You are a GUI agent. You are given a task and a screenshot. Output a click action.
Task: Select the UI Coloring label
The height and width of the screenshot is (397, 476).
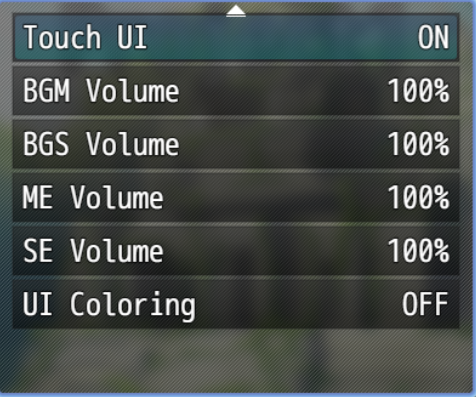tap(109, 305)
